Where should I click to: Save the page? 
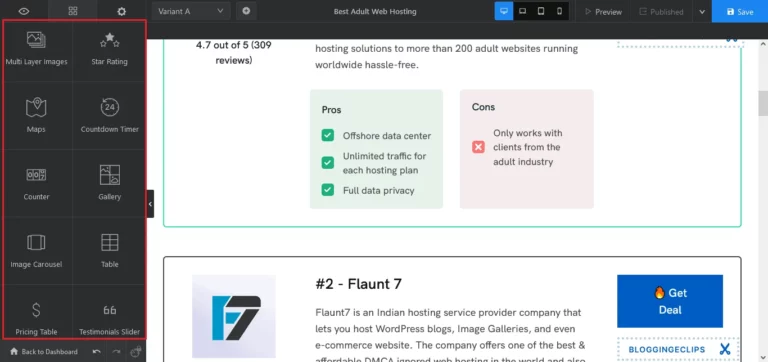[740, 11]
